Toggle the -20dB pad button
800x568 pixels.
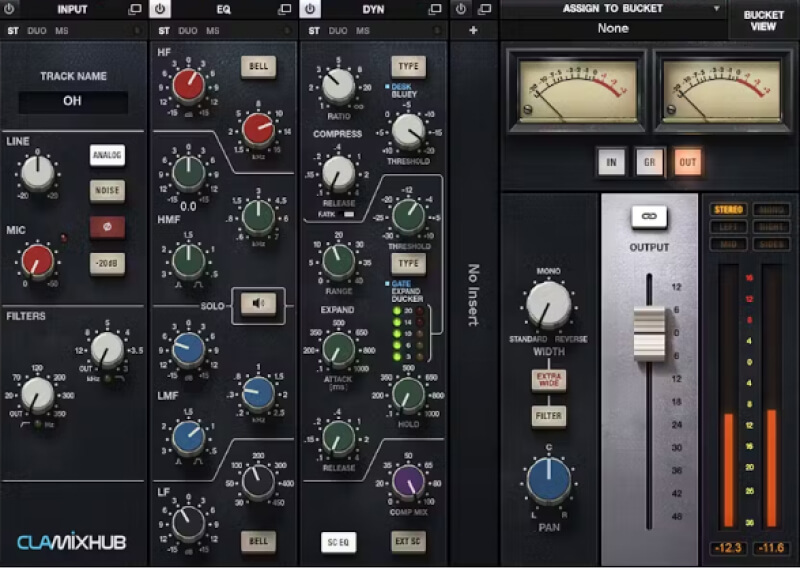[107, 264]
